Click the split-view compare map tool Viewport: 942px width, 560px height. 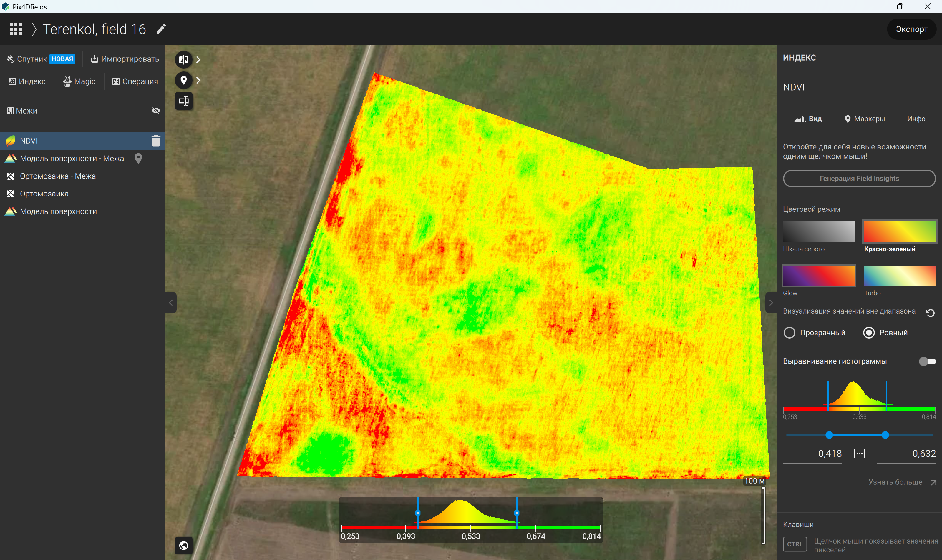pos(184,60)
